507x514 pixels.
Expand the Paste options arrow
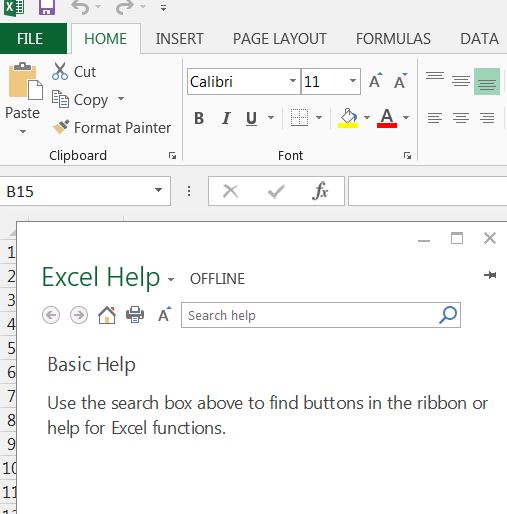pos(23,131)
